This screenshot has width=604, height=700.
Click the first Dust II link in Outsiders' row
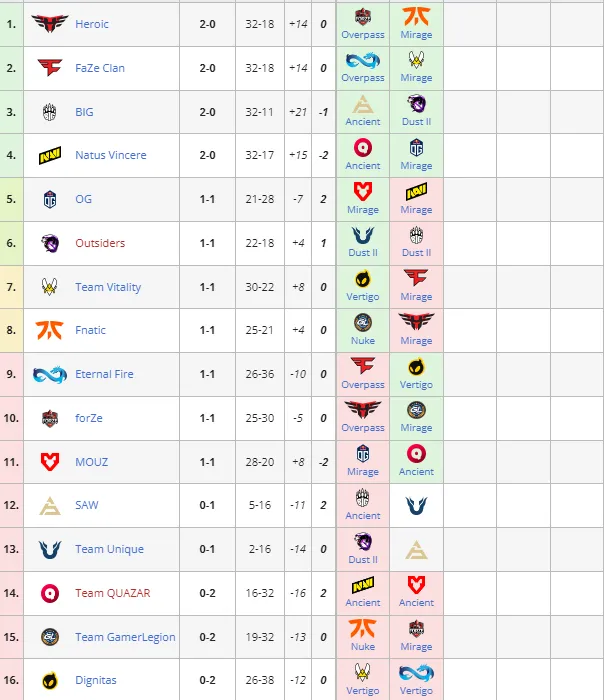(x=362, y=253)
